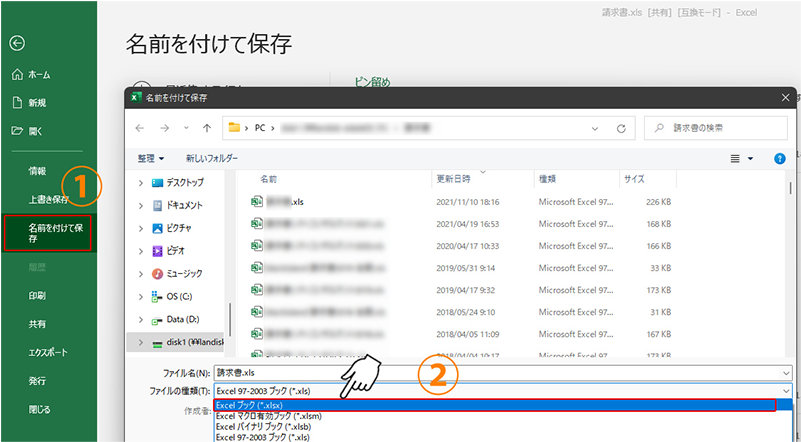The width and height of the screenshot is (801, 442).
Task: Select デスクトップ in navigation pane
Action: pos(178,182)
